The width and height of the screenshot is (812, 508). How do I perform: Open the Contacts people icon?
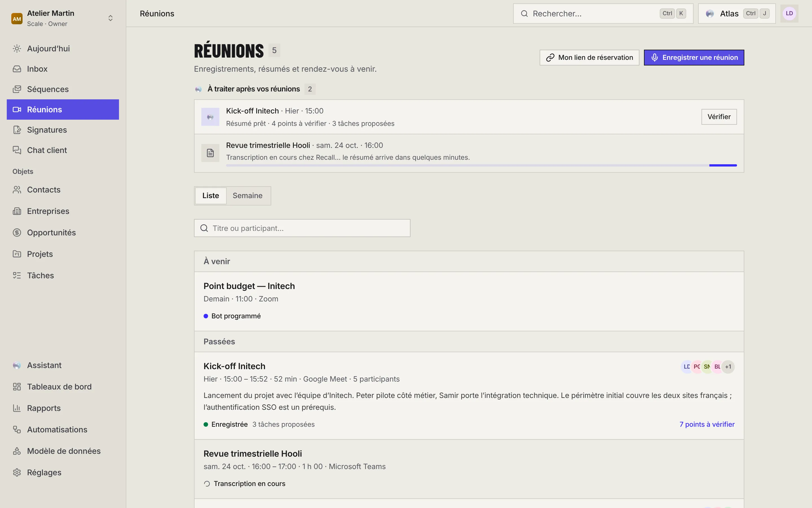pyautogui.click(x=17, y=190)
